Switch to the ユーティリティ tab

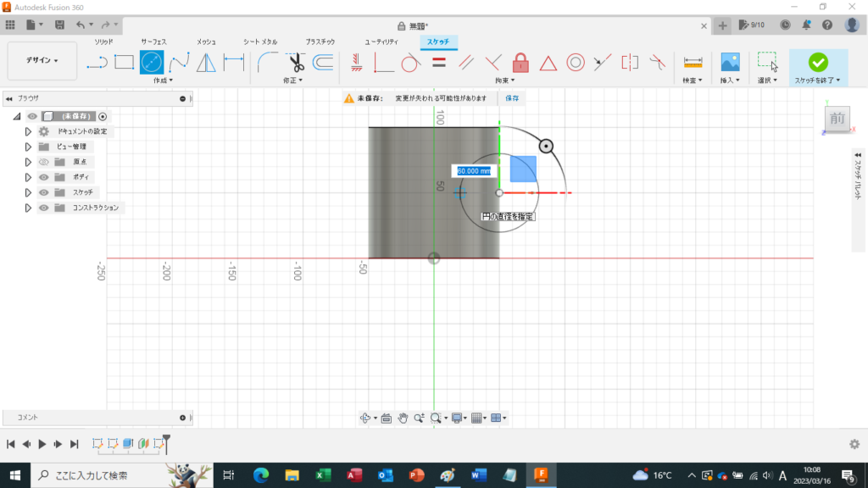(381, 42)
